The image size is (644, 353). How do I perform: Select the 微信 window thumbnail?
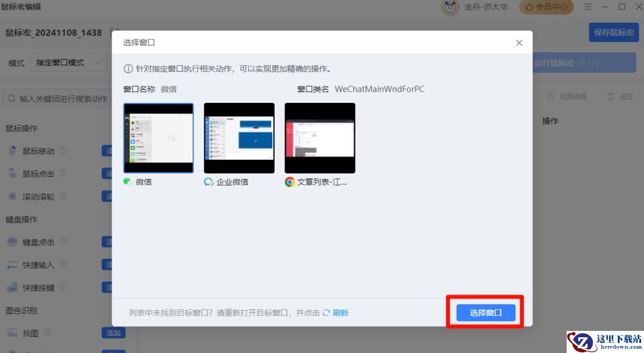(x=158, y=138)
